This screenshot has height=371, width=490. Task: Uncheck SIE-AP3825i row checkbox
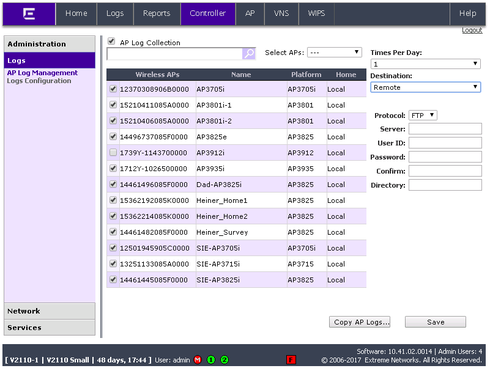113,279
